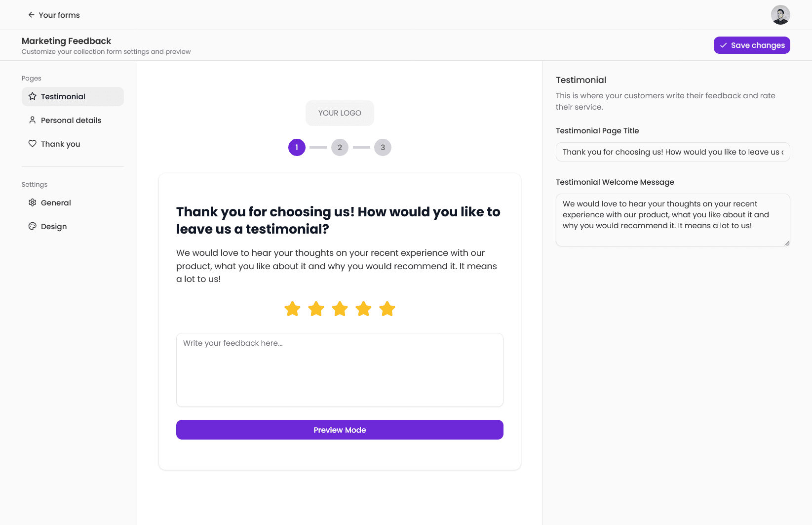Click inside the Testimonial Welcome Message textarea
The width and height of the screenshot is (812, 525).
coord(673,220)
